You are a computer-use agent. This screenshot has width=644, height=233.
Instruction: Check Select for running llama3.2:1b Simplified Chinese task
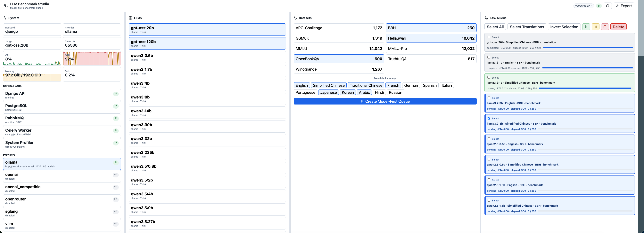[489, 77]
